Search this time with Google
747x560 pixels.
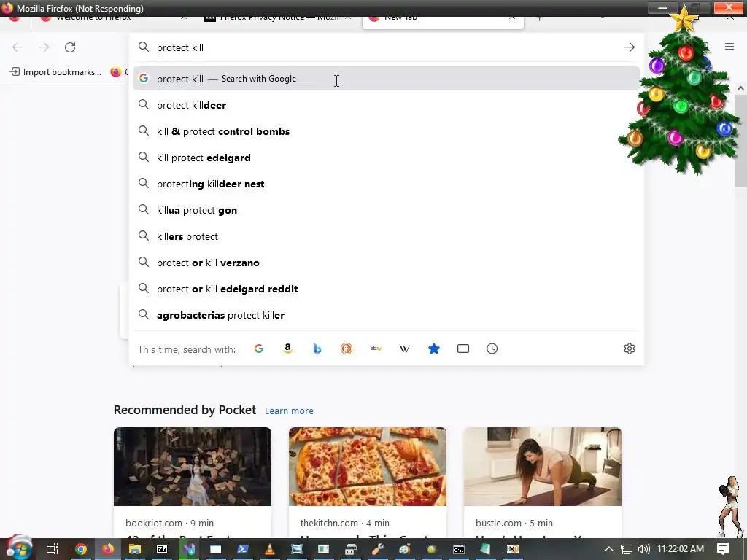coord(259,349)
